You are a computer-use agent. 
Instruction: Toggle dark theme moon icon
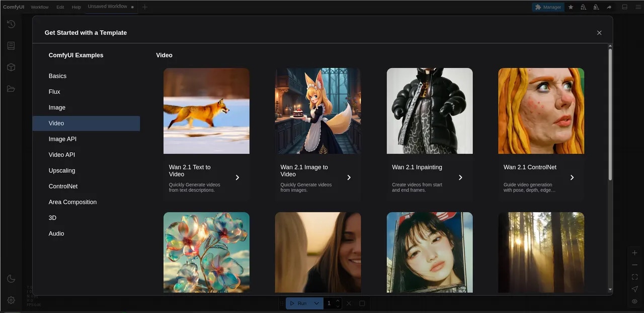[x=11, y=279]
